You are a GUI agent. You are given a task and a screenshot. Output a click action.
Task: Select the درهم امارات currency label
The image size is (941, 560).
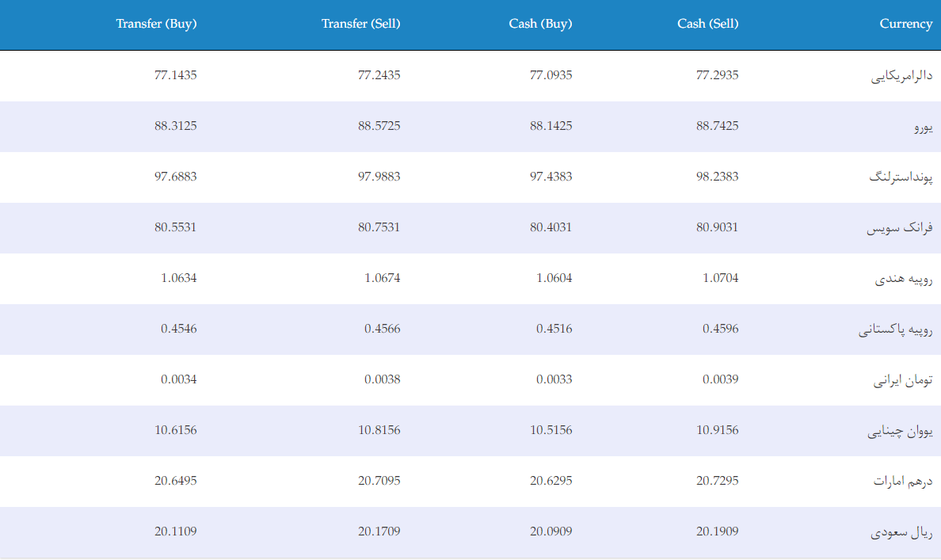[903, 482]
